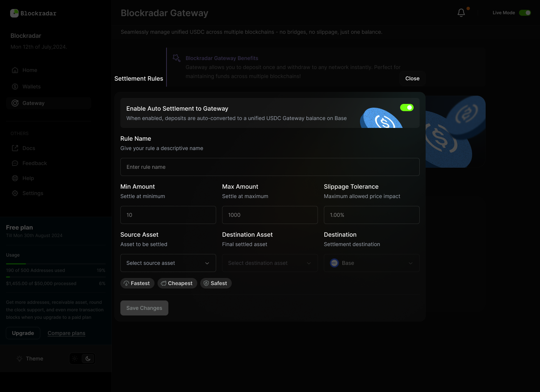Click the Help lifebuoy icon
Image resolution: width=540 pixels, height=392 pixels.
coord(15,178)
